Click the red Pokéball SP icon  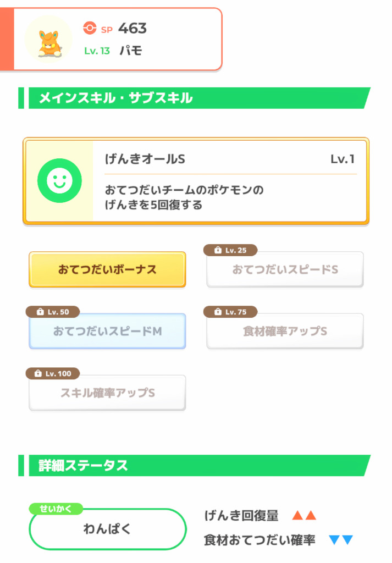coord(90,28)
